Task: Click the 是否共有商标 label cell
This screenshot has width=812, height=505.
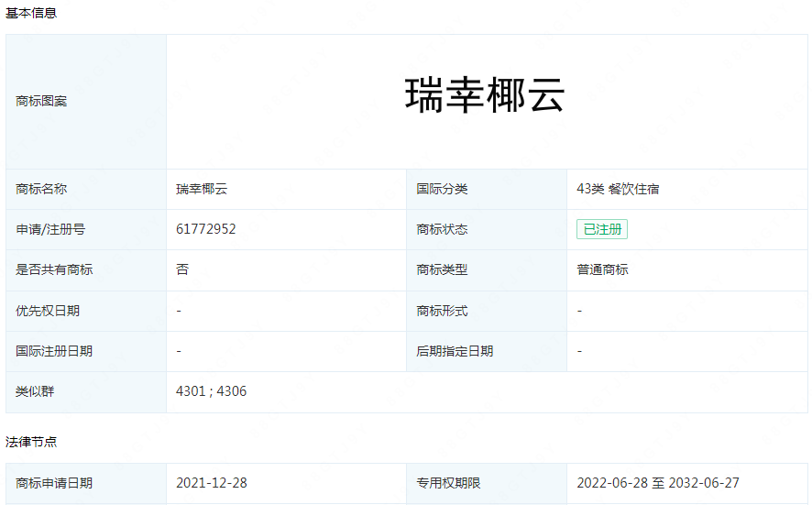Action: coord(86,269)
